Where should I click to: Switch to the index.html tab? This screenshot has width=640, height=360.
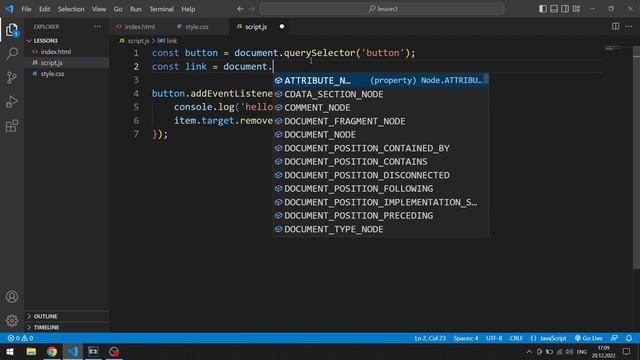point(139,27)
